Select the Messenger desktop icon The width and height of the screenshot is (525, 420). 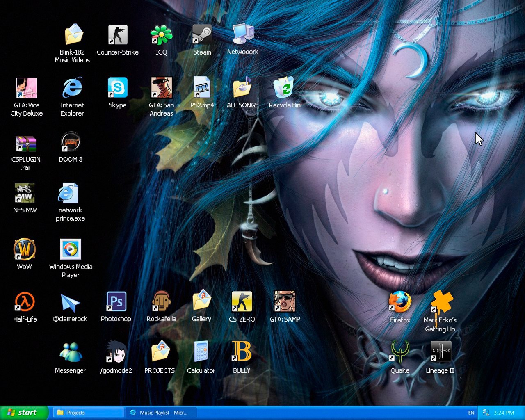point(70,352)
